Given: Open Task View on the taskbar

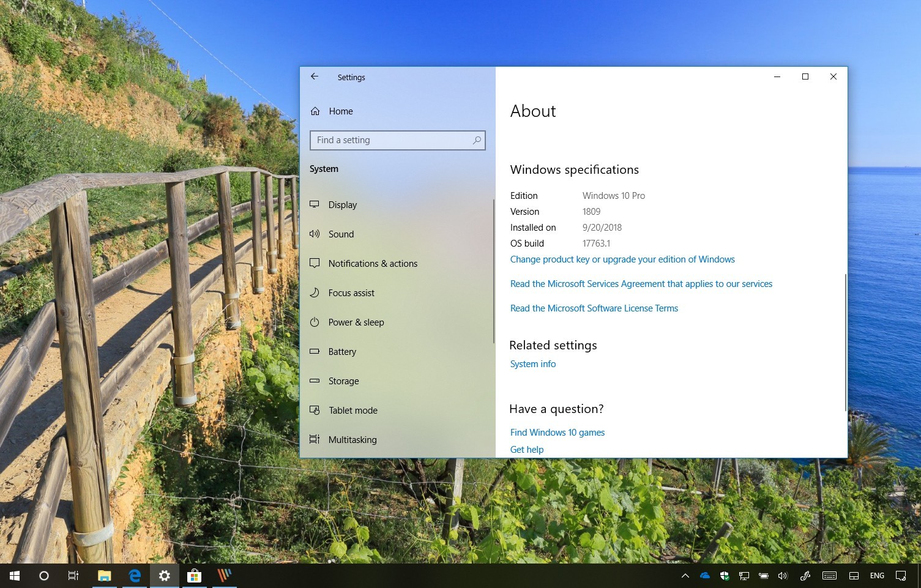Looking at the screenshot, I should click(x=73, y=576).
